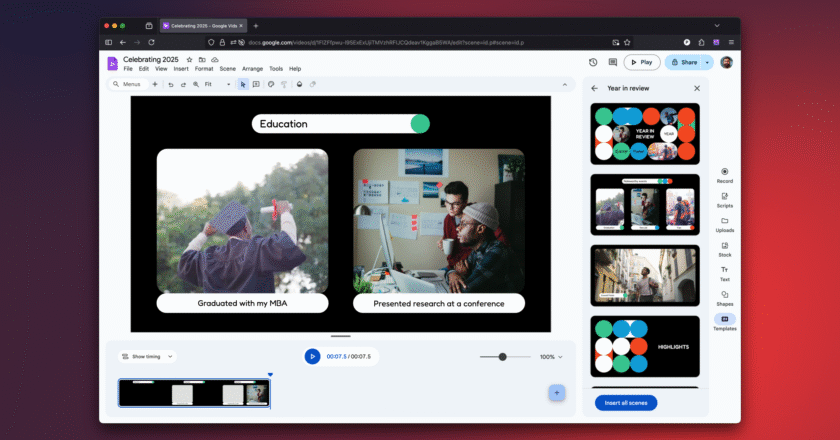The width and height of the screenshot is (840, 440).
Task: Toggle the Templates panel button
Action: (724, 322)
